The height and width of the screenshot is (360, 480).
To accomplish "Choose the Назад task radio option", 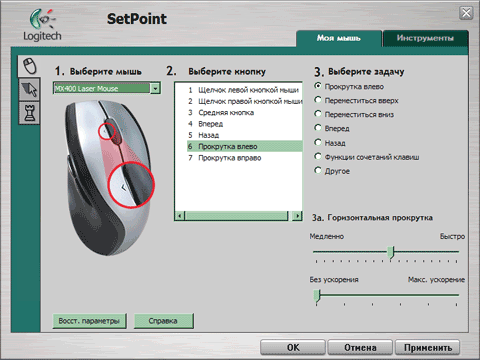I will [318, 142].
